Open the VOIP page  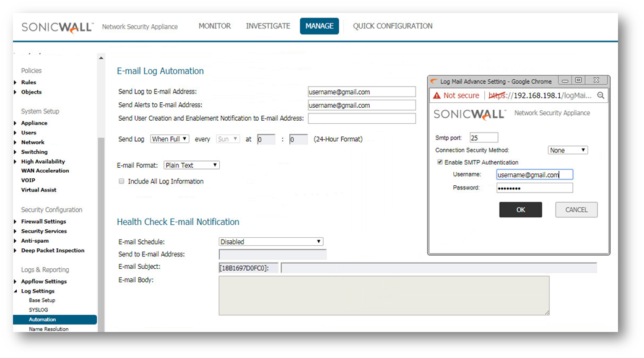[28, 180]
